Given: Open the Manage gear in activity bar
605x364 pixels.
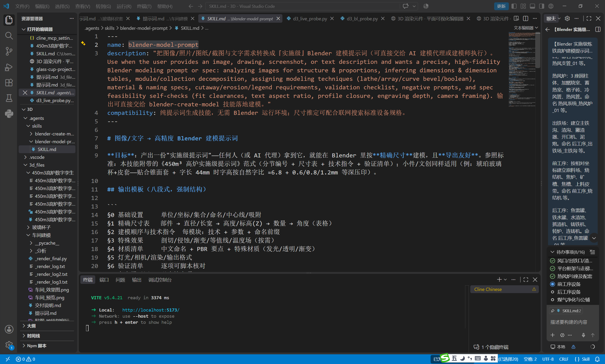Looking at the screenshot, I should tap(9, 345).
